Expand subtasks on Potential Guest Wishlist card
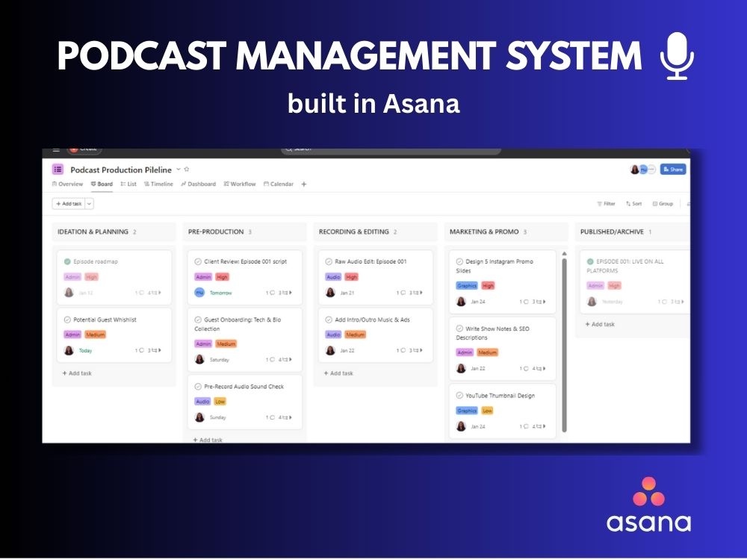 pos(155,350)
